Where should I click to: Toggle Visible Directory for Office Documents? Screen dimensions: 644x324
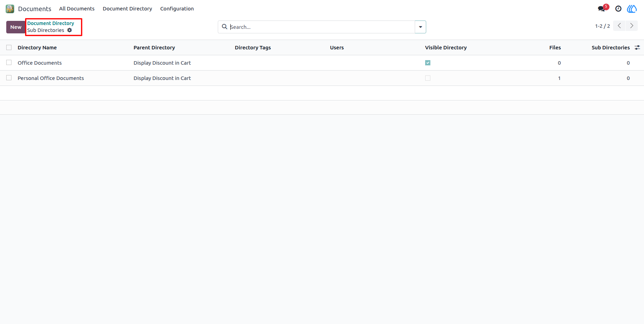[x=428, y=63]
